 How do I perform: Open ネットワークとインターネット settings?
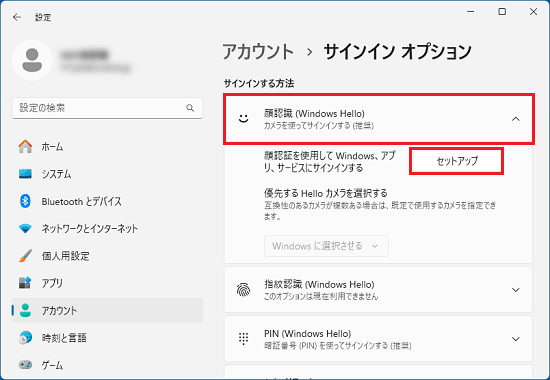coord(107,229)
